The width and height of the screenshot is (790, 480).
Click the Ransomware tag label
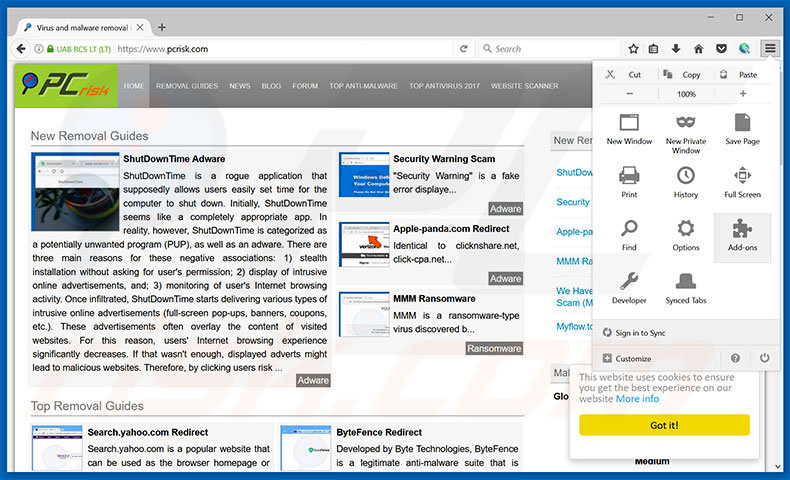(x=494, y=349)
